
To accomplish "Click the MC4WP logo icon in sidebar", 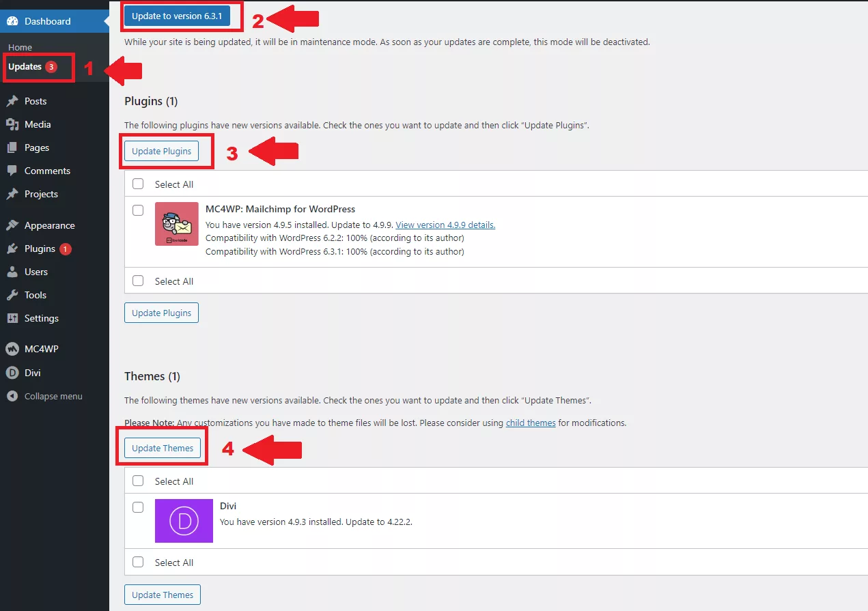I will pos(12,349).
